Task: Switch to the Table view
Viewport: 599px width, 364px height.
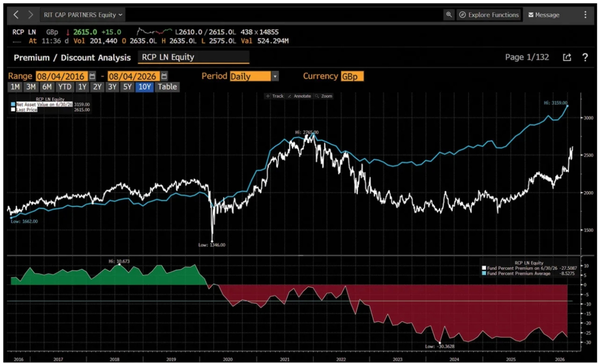Action: pyautogui.click(x=167, y=87)
